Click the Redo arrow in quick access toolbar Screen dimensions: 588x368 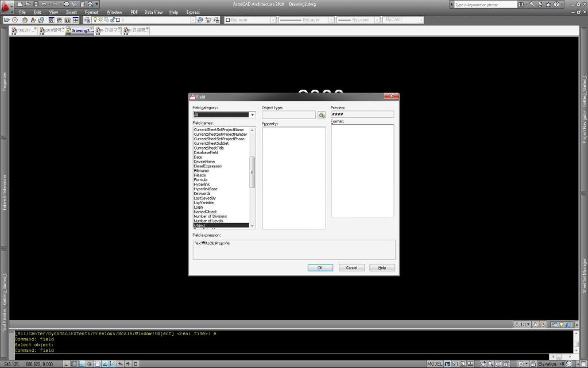(x=55, y=4)
